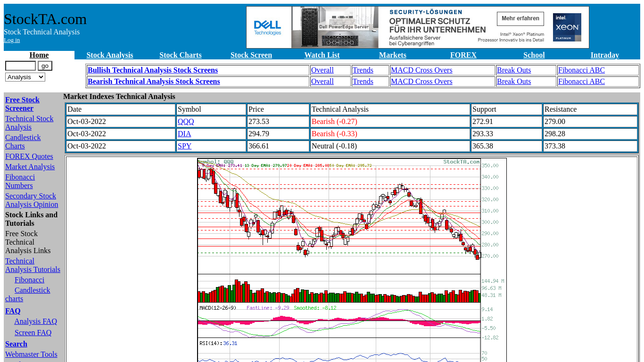Click the Dell PowerEdge server image
The image size is (644, 362).
coord(335,27)
